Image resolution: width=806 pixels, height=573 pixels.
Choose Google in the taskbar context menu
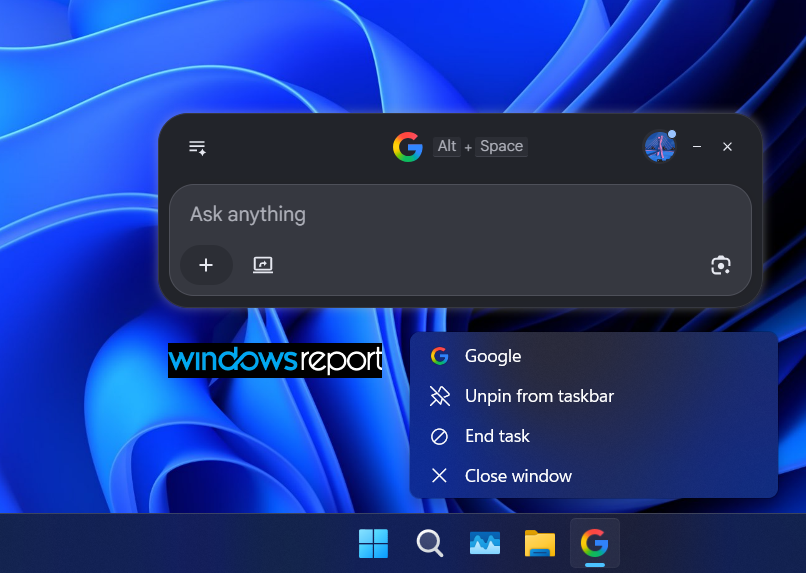(x=594, y=356)
